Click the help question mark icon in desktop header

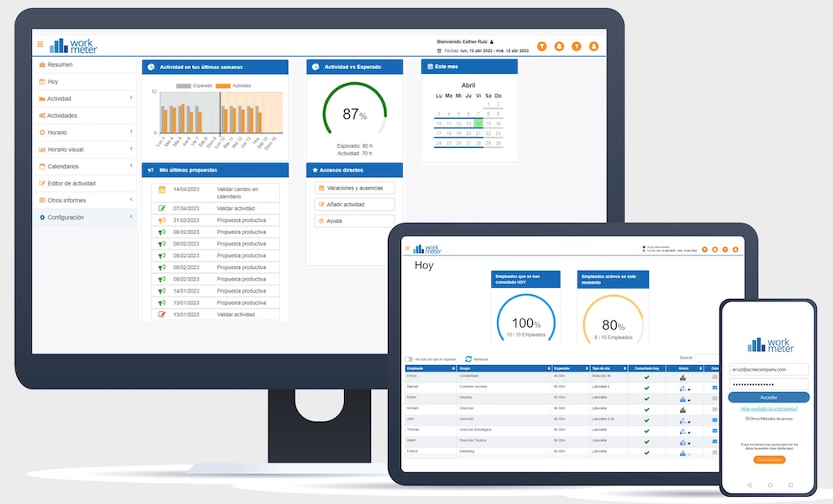pyautogui.click(x=577, y=46)
